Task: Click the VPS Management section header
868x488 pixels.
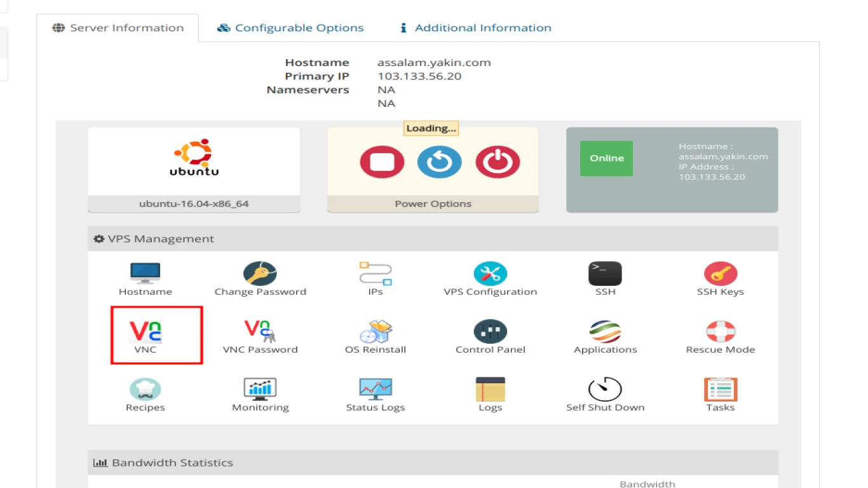Action: (x=433, y=239)
